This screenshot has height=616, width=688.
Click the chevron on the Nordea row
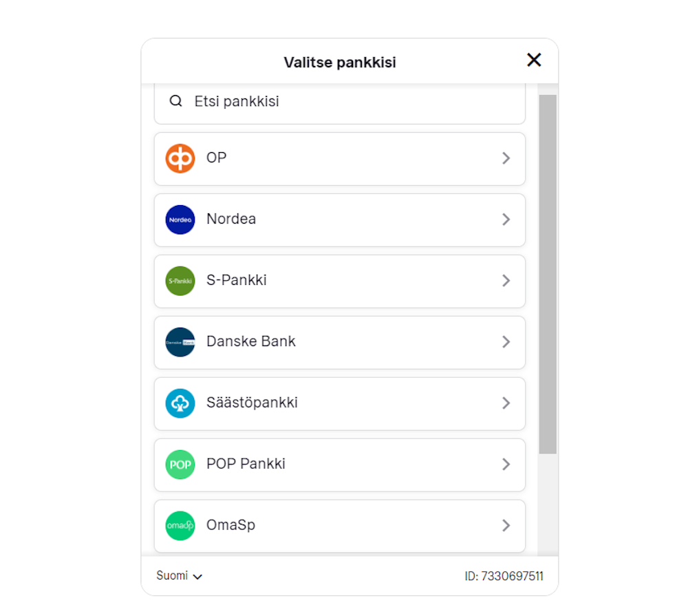click(506, 220)
